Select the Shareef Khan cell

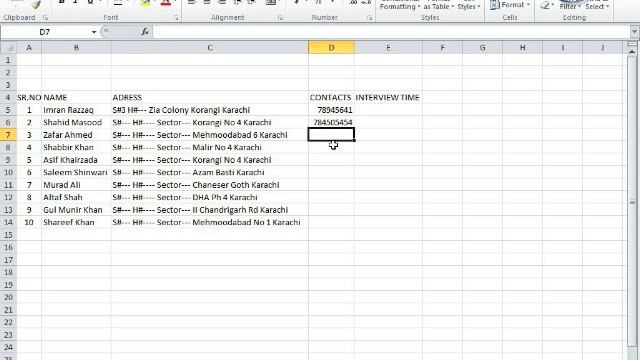(x=76, y=222)
